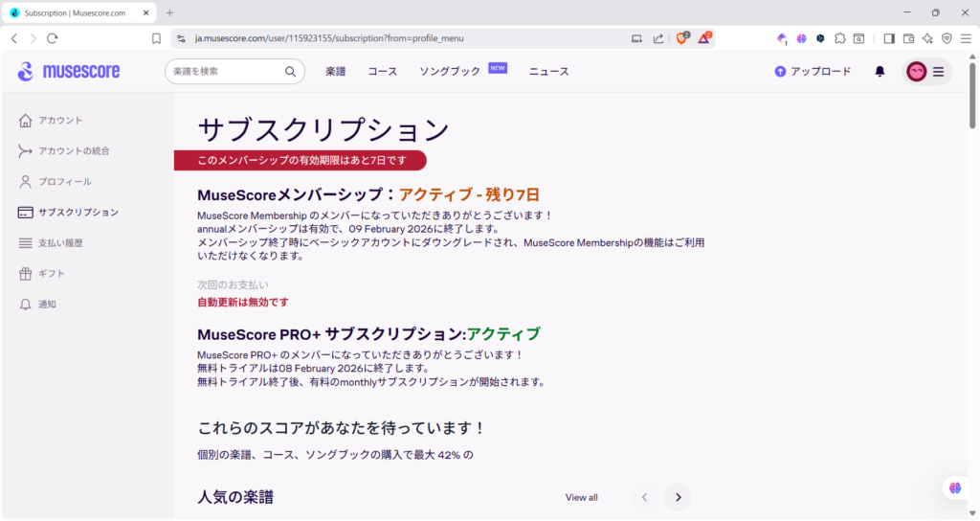Open アカウントの統合 in sidebar
980x521 pixels.
(x=73, y=151)
